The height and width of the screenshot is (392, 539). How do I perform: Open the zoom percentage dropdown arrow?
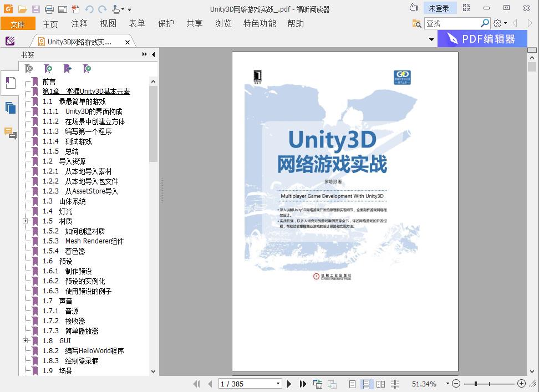point(448,384)
